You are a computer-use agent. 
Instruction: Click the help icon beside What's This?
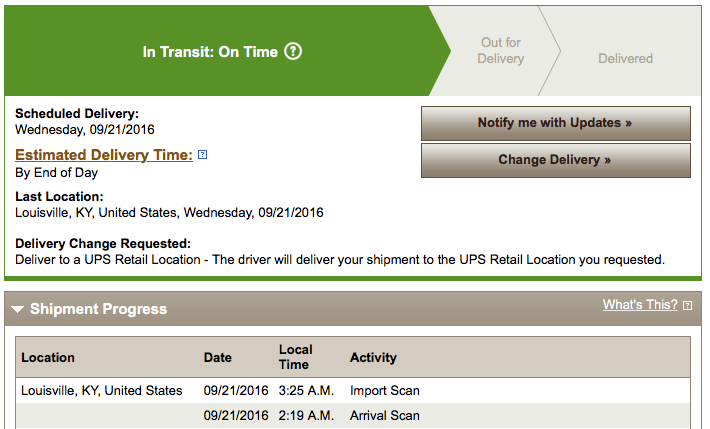click(x=687, y=306)
